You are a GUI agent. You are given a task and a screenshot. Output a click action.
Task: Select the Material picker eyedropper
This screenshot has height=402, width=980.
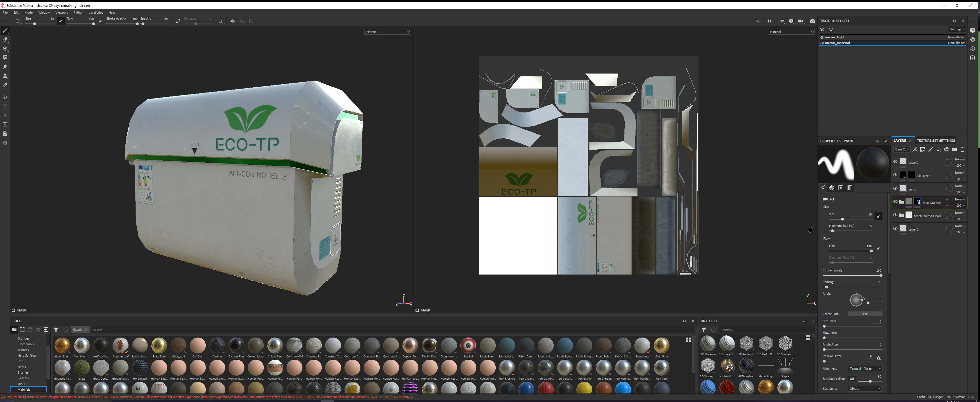(5, 85)
